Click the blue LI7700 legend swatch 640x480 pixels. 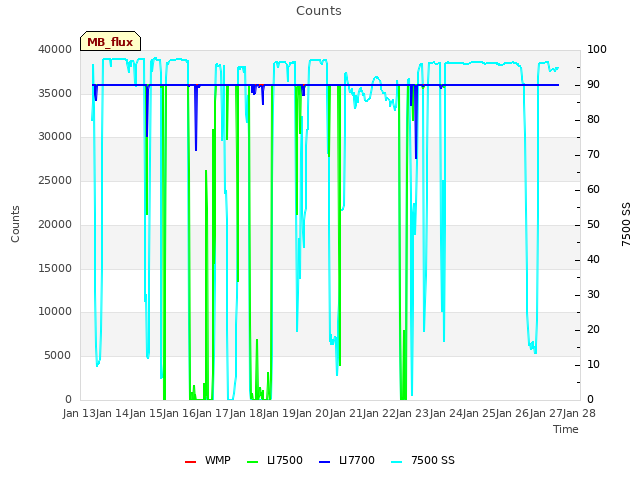coord(324,462)
